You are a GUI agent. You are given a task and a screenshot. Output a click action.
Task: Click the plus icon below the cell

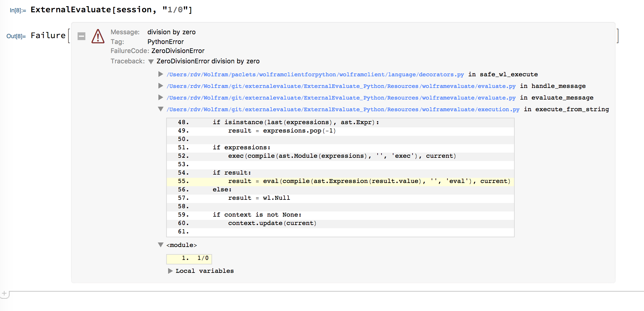coord(4,294)
